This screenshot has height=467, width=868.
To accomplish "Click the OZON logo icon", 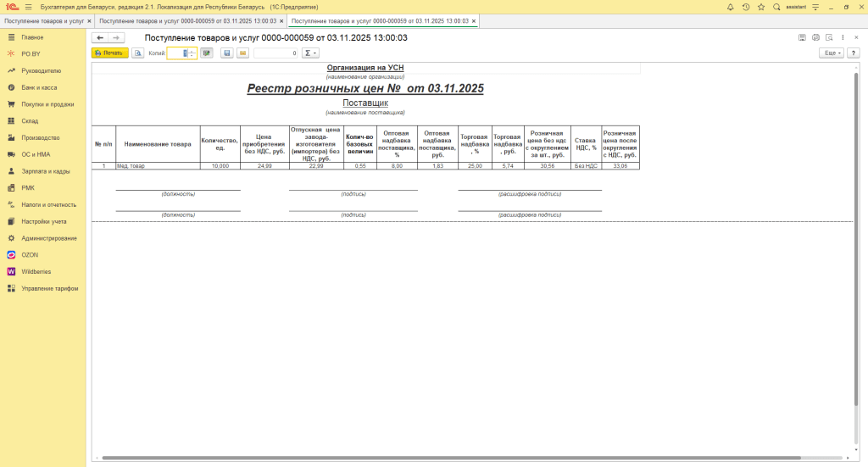I will tap(11, 255).
